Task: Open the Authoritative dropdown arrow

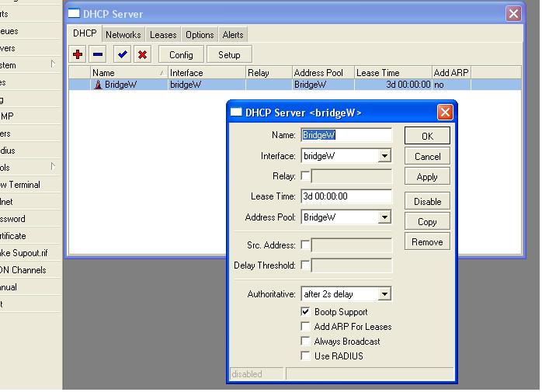Action: coord(384,294)
